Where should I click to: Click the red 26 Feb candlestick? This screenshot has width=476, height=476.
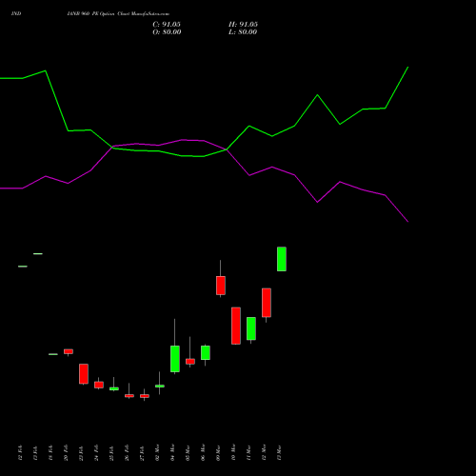[129, 395]
